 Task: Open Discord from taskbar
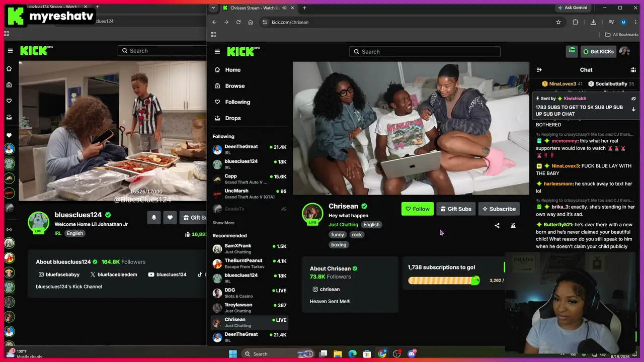(x=412, y=354)
